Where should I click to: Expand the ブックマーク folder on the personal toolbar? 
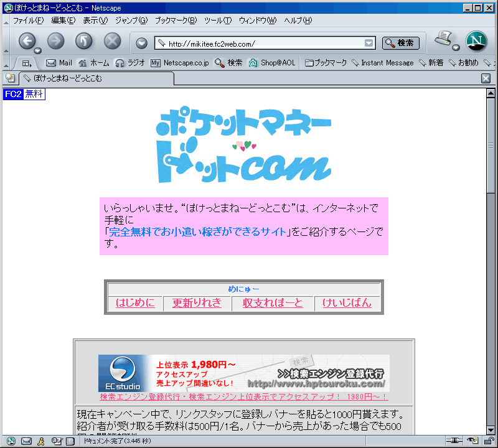coord(326,63)
